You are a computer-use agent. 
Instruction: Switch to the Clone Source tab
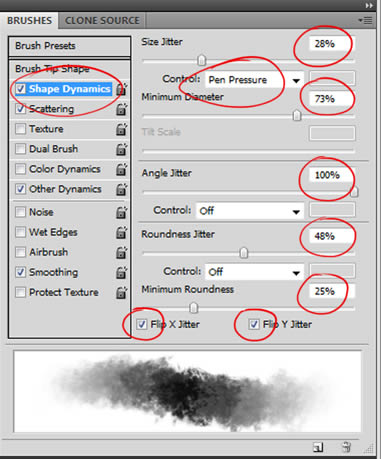[102, 21]
